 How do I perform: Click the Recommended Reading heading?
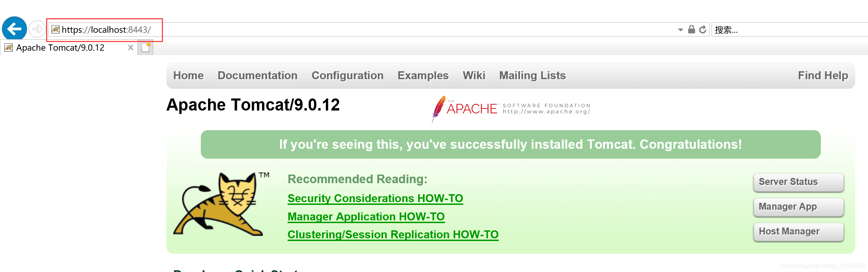[358, 179]
